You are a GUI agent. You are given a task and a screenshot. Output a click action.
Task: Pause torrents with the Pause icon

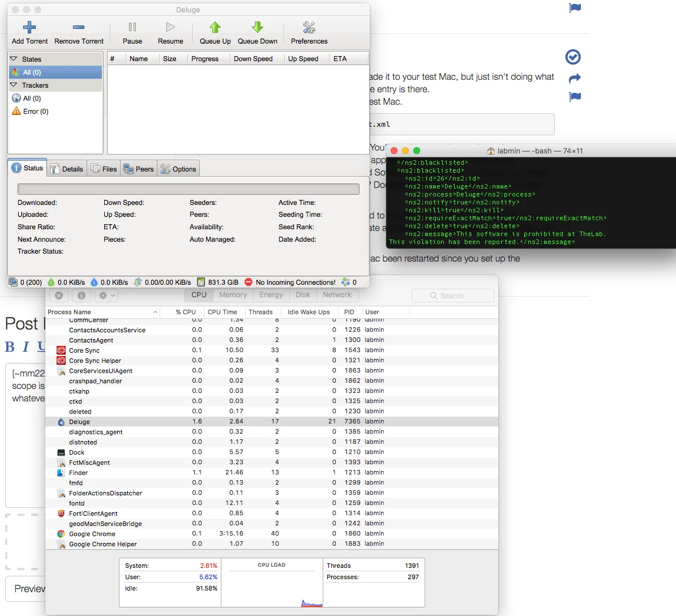pos(132,27)
